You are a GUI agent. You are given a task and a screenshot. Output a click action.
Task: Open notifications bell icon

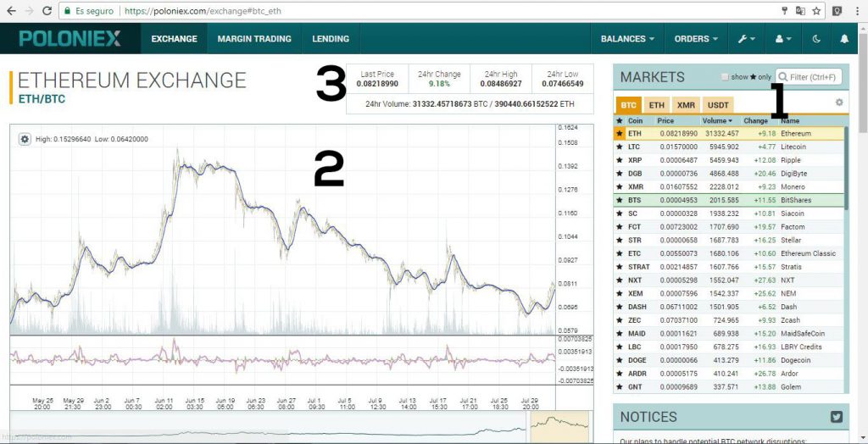pyautogui.click(x=844, y=39)
